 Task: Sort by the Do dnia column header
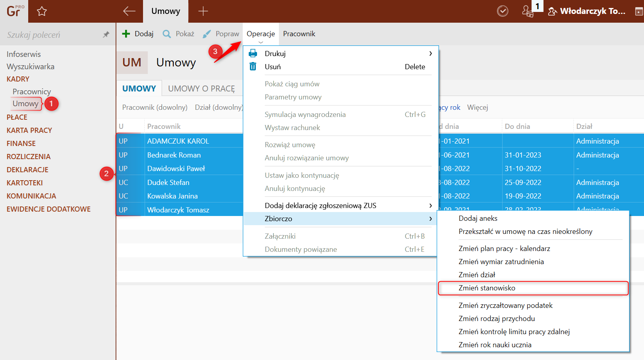517,126
